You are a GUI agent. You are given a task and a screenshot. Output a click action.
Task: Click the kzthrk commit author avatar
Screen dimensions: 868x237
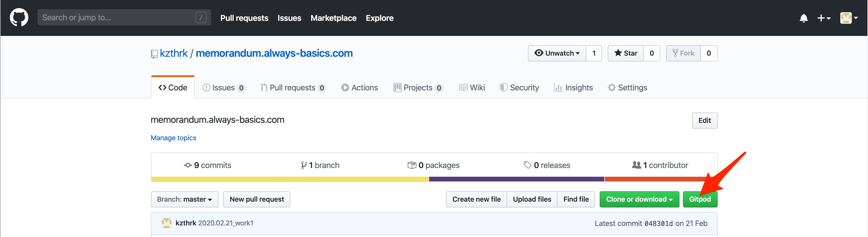click(x=167, y=223)
